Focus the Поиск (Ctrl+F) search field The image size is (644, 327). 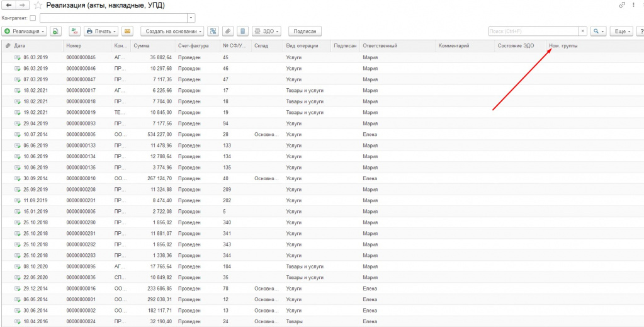click(533, 32)
